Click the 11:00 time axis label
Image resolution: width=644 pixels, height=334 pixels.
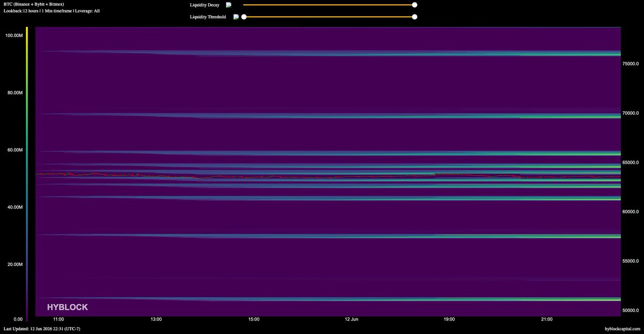tap(58, 320)
